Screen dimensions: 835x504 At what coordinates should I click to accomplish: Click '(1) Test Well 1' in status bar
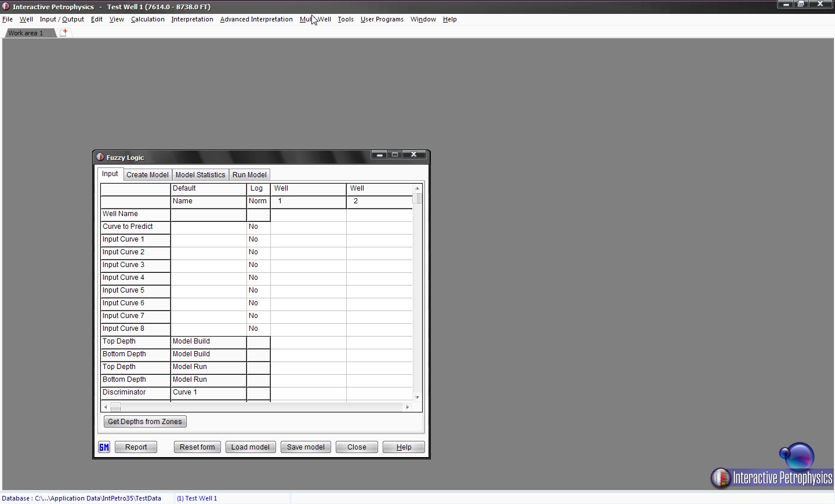point(197,498)
